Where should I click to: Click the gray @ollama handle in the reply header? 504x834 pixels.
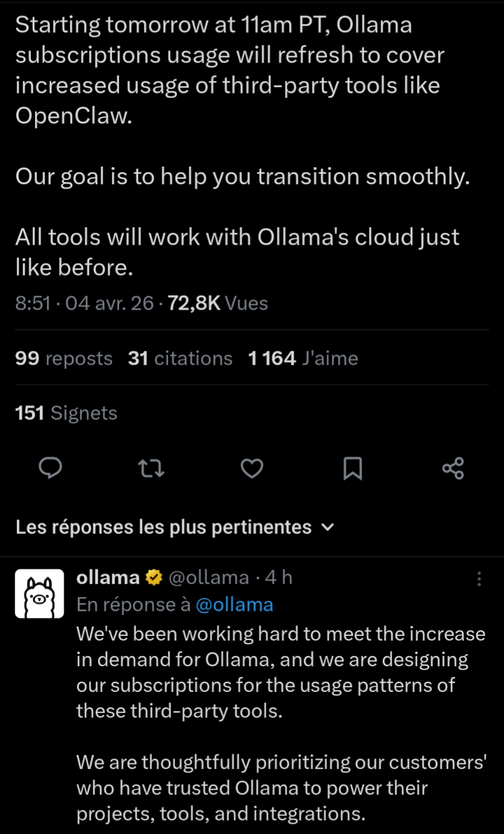pyautogui.click(x=208, y=577)
